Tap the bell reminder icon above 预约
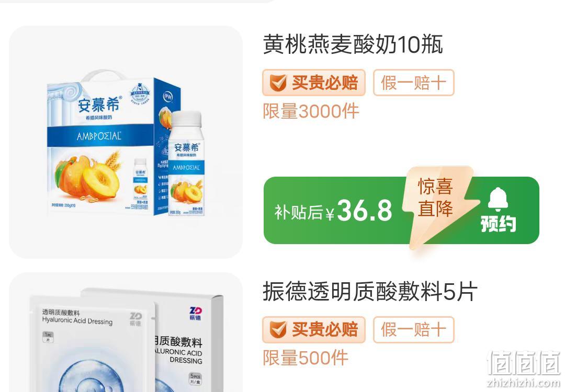The width and height of the screenshot is (565, 392). pos(498,200)
